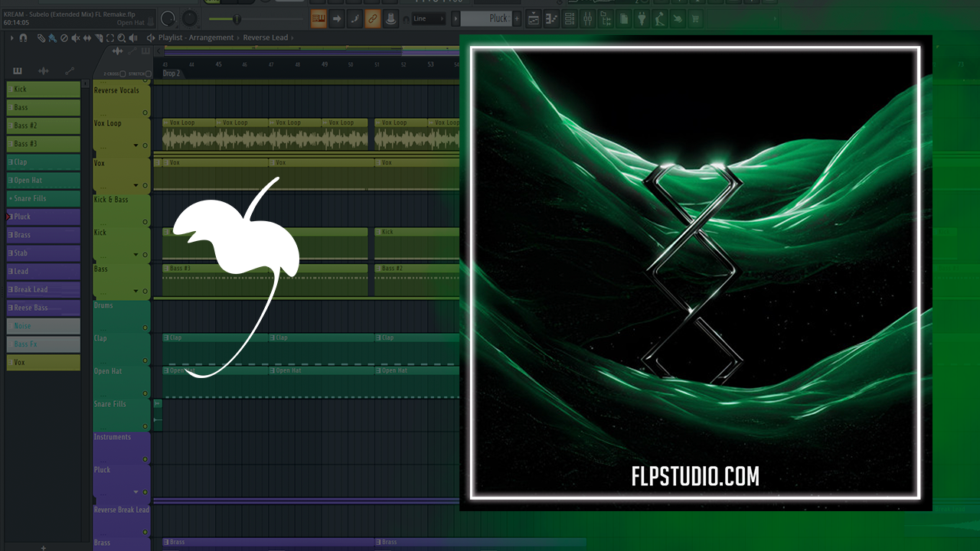980x551 pixels.
Task: Enable the link chain icon in the toolbar
Action: 372,18
